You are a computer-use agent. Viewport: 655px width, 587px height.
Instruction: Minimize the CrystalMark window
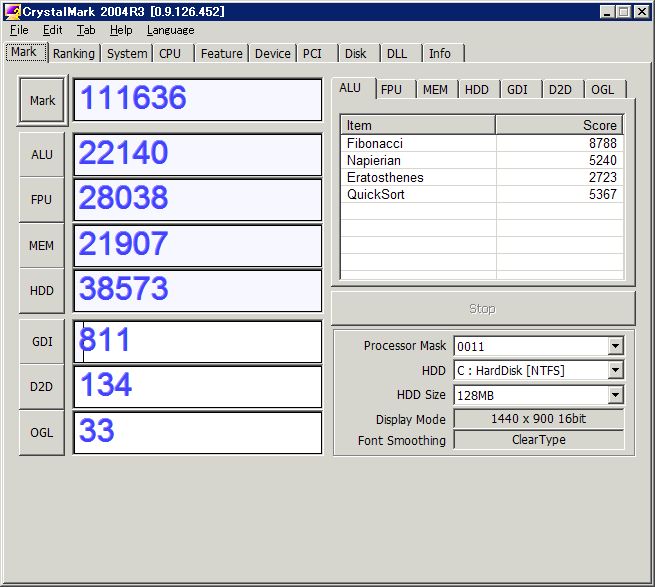tap(607, 12)
